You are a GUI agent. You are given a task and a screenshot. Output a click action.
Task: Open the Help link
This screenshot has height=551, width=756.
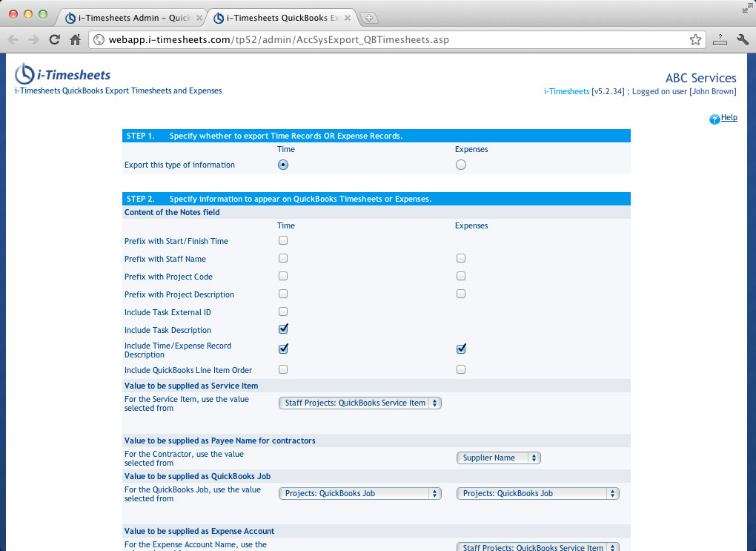click(x=729, y=117)
